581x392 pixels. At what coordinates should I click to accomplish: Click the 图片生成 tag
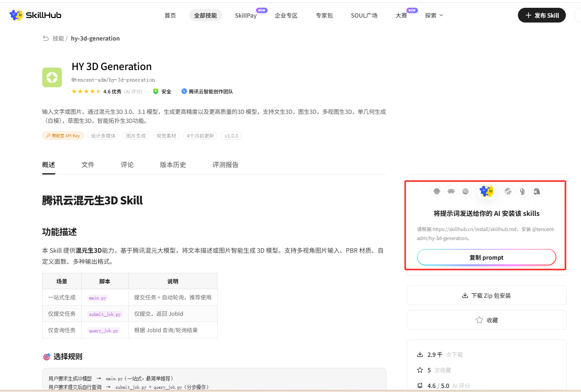(x=136, y=136)
